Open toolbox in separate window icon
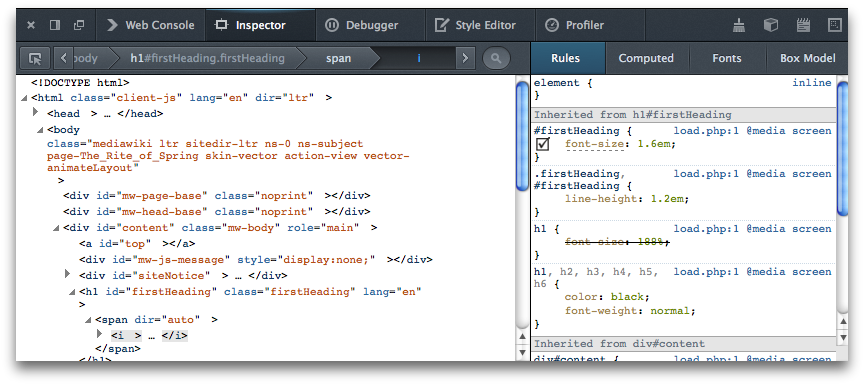Screen dimensions: 864x385 pos(79,25)
